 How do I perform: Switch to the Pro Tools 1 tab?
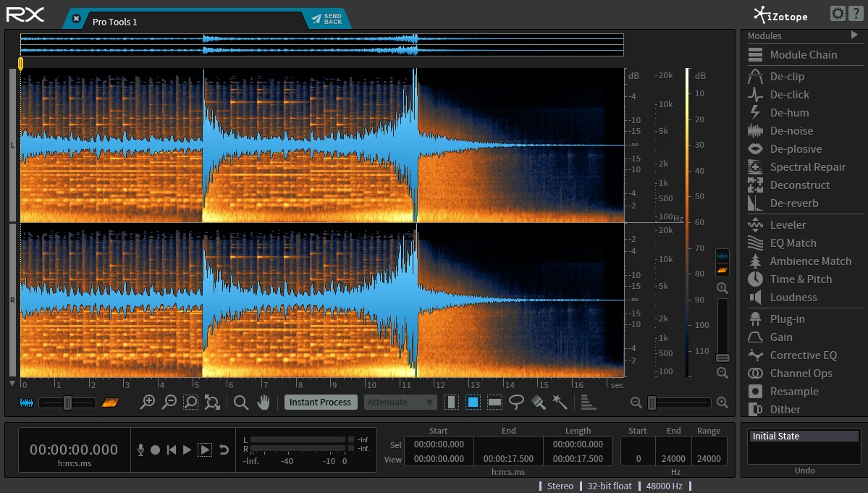point(114,22)
